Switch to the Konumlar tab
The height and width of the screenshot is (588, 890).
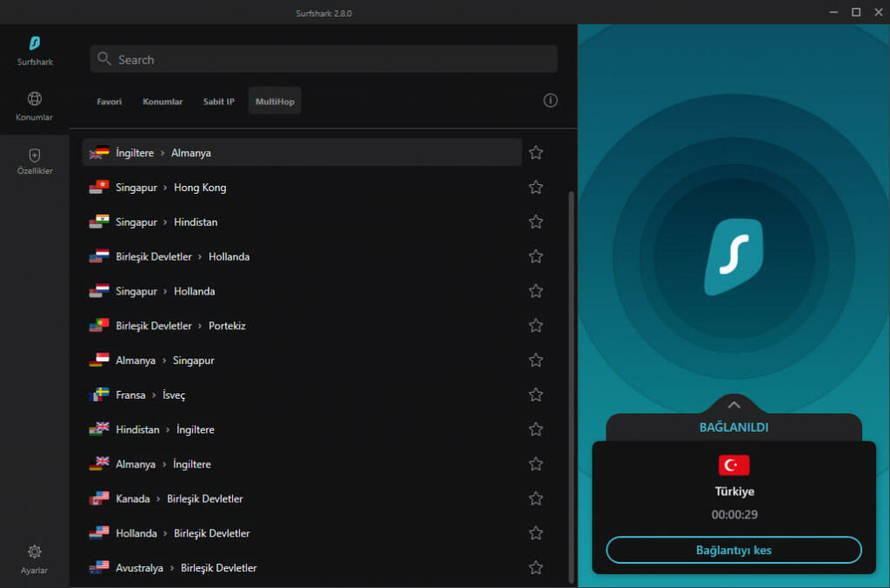163,102
